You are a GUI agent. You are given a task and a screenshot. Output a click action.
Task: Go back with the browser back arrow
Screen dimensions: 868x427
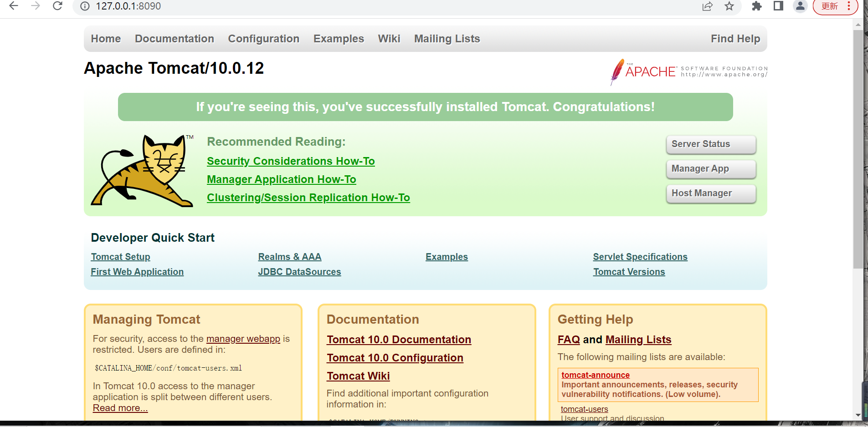[14, 6]
